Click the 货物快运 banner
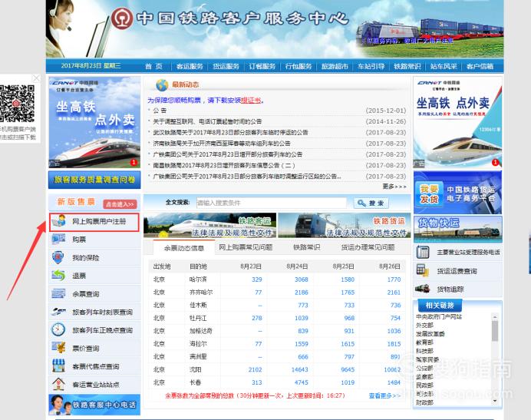Screen dimensions: 531x420 pyautogui.click(x=457, y=229)
